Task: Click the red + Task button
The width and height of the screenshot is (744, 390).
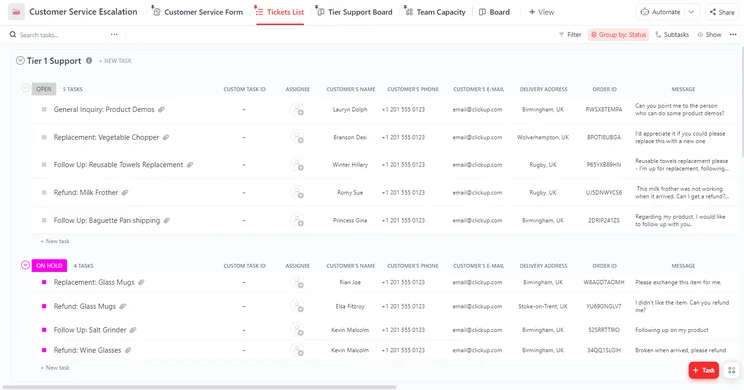Action: tap(704, 370)
